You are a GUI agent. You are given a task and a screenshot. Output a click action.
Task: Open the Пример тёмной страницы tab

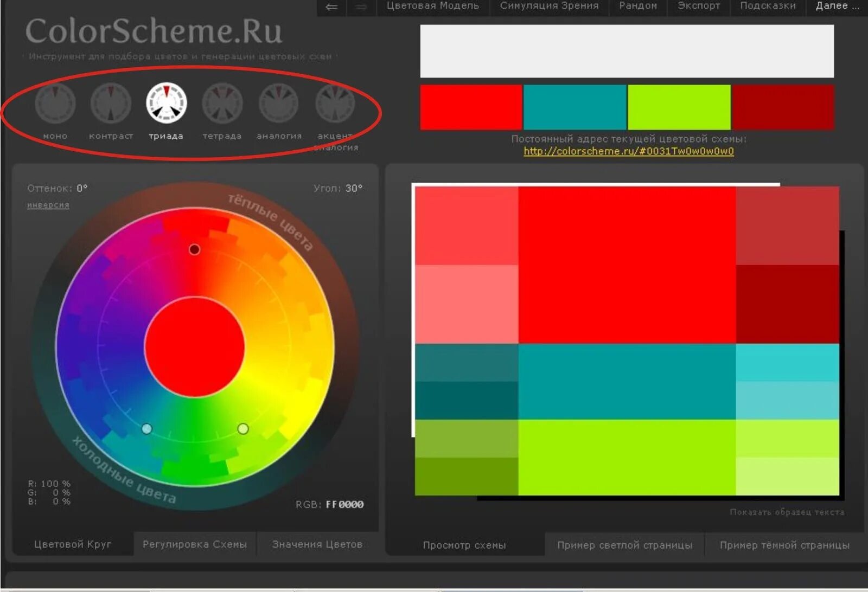tap(784, 545)
